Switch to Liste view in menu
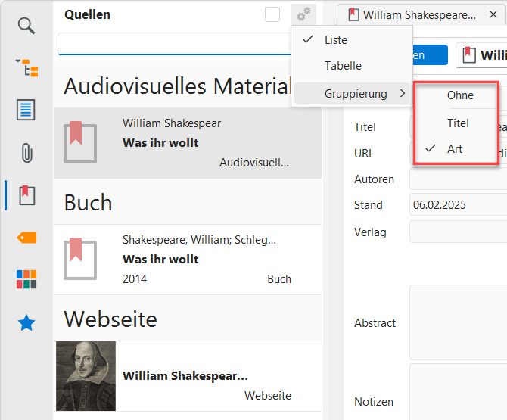Viewport: 507px width, 420px height. (x=336, y=39)
